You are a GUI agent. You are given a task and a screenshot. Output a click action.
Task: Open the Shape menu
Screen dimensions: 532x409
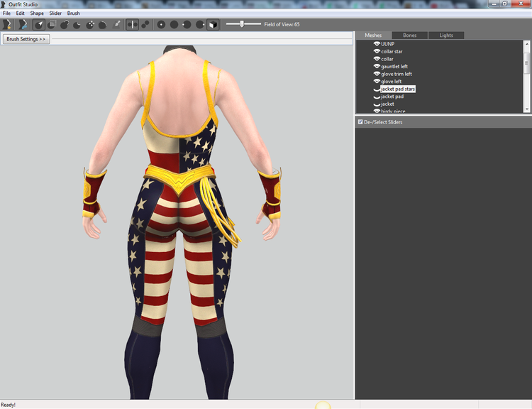(x=37, y=13)
